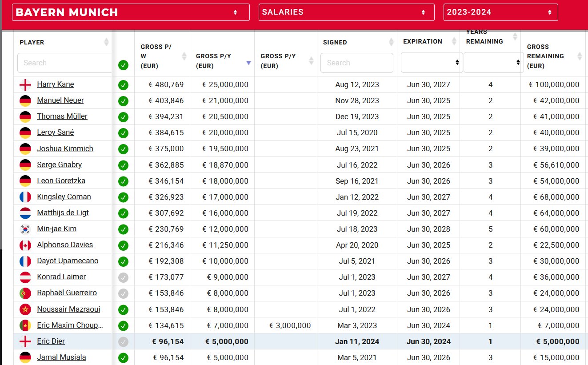Toggle verified check for Harry Kane
Viewport: 588px width, 365px height.
(x=123, y=84)
